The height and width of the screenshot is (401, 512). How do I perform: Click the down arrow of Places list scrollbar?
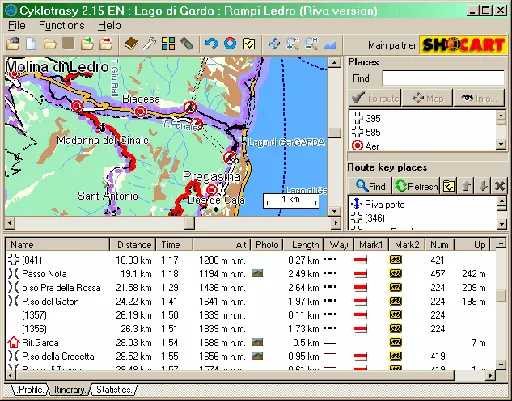[501, 144]
